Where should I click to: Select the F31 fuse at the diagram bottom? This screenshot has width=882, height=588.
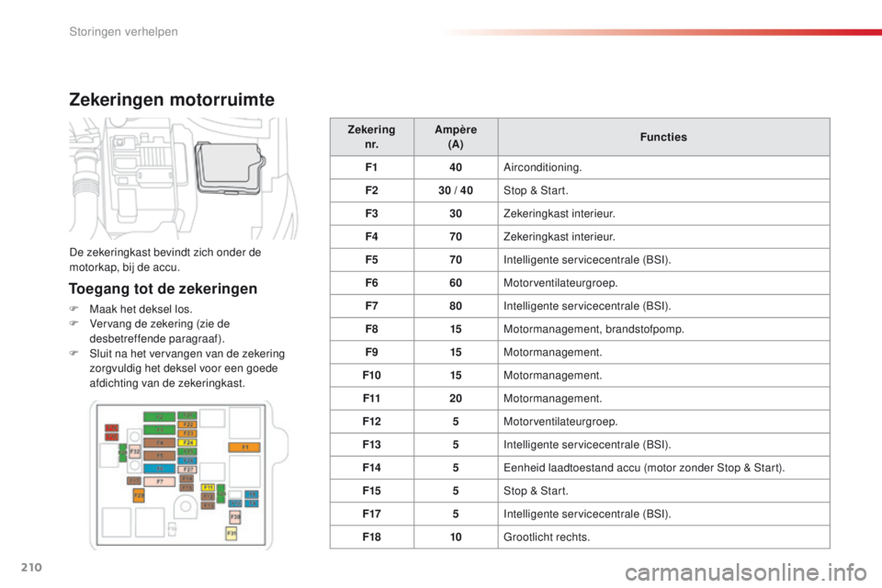point(232,532)
